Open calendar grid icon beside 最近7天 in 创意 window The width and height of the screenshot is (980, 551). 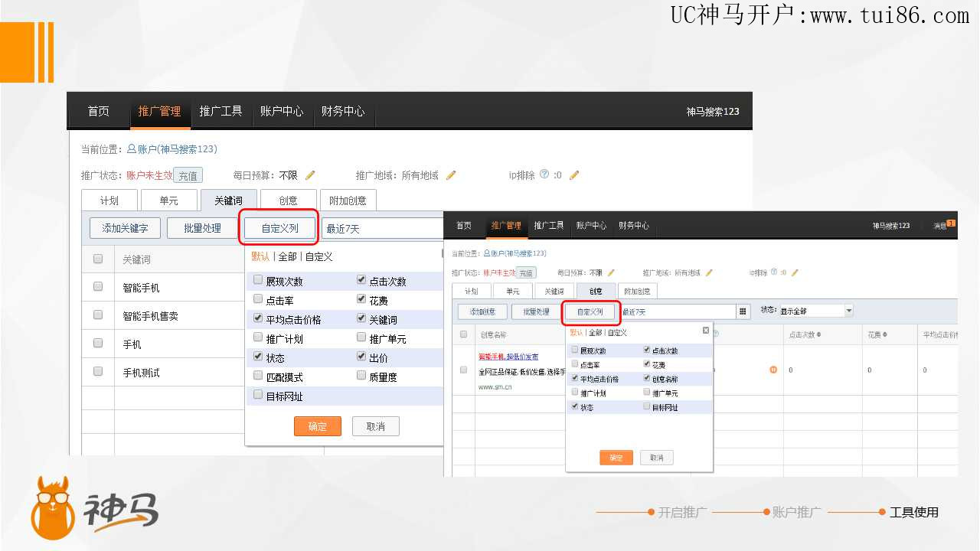click(743, 311)
